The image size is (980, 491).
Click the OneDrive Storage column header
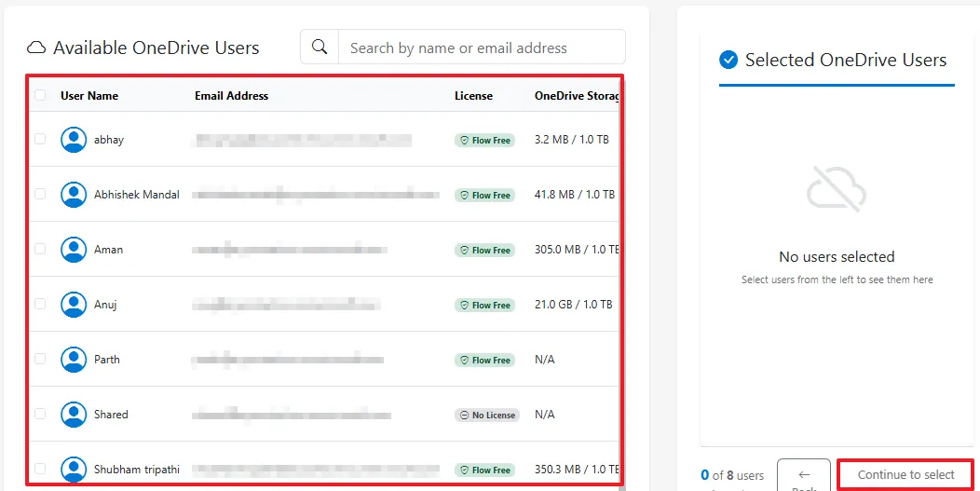pyautogui.click(x=577, y=96)
